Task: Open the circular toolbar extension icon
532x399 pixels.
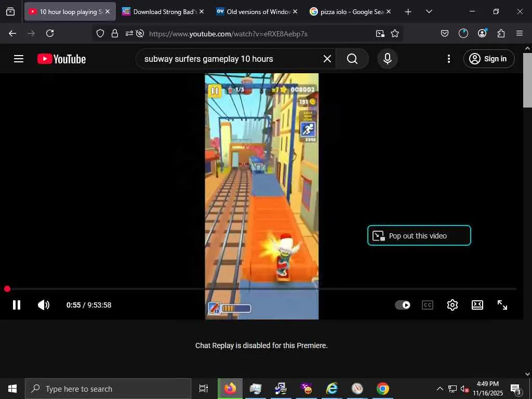Action: [463, 33]
